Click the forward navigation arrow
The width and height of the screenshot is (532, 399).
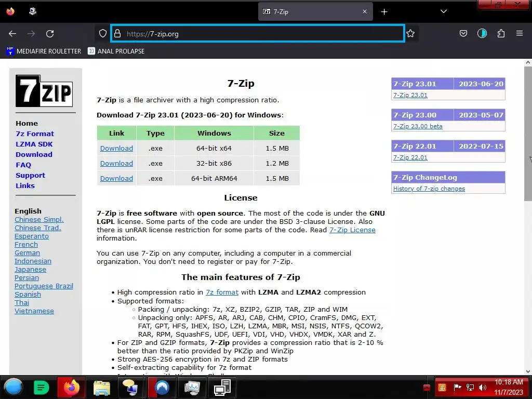[x=31, y=34]
